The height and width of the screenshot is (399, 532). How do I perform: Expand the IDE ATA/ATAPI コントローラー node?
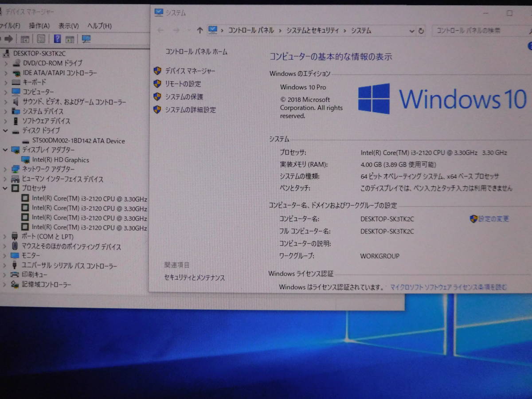tap(6, 73)
